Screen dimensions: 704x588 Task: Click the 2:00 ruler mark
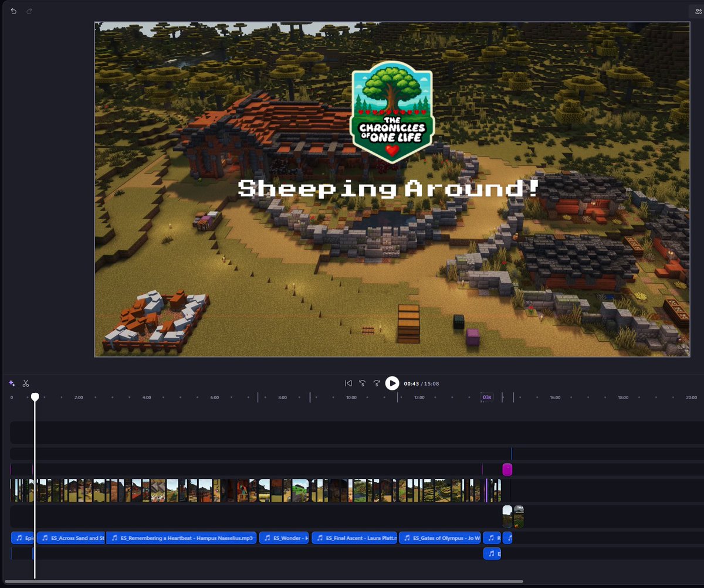79,397
